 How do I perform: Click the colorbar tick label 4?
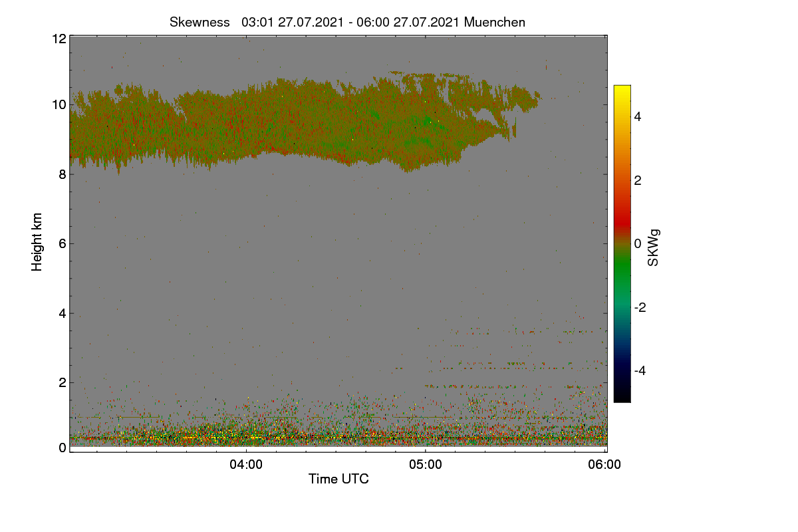point(637,116)
